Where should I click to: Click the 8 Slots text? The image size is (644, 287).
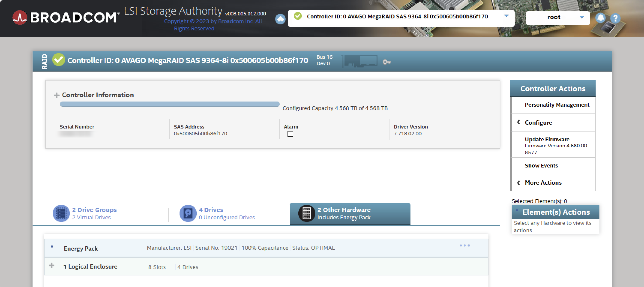tap(157, 267)
